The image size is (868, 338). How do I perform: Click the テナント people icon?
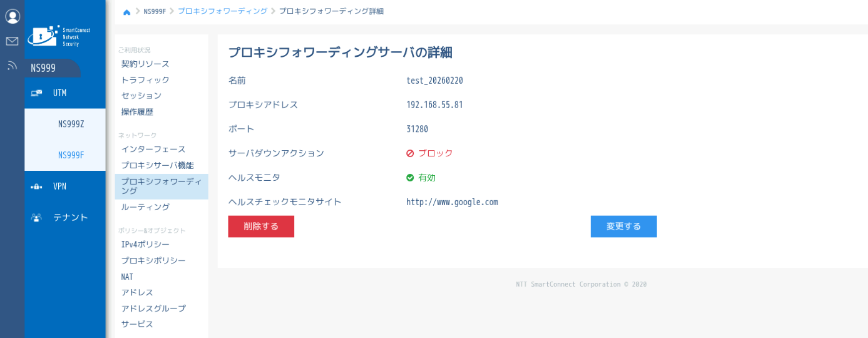[36, 218]
